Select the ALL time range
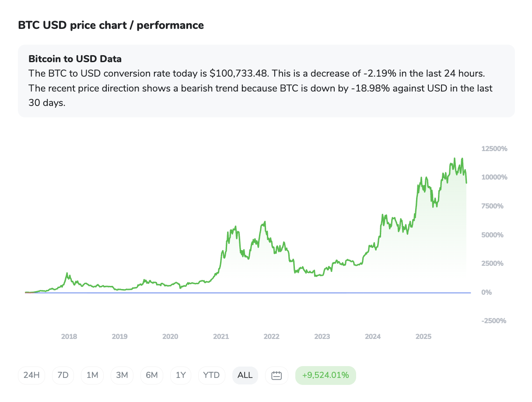532x402 pixels. (245, 375)
